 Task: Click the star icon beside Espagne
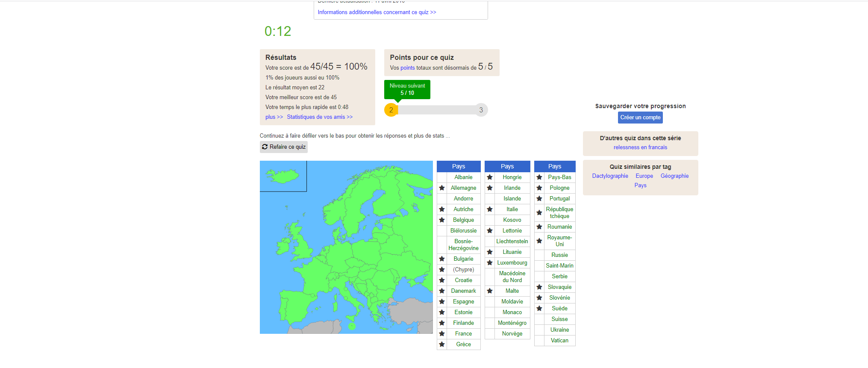tap(442, 301)
